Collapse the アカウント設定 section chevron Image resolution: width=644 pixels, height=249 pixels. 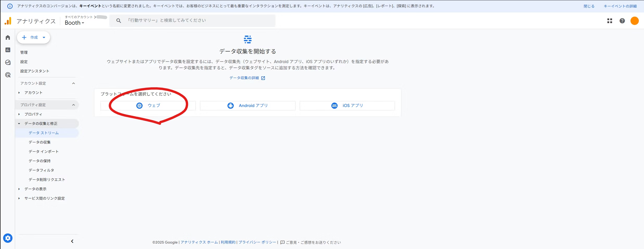tap(73, 83)
